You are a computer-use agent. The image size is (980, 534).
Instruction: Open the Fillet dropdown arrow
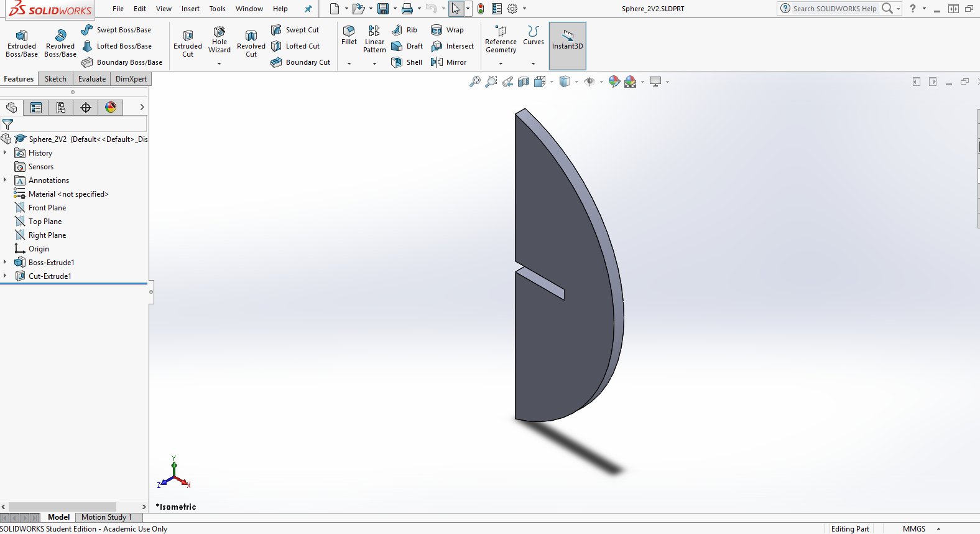click(349, 63)
